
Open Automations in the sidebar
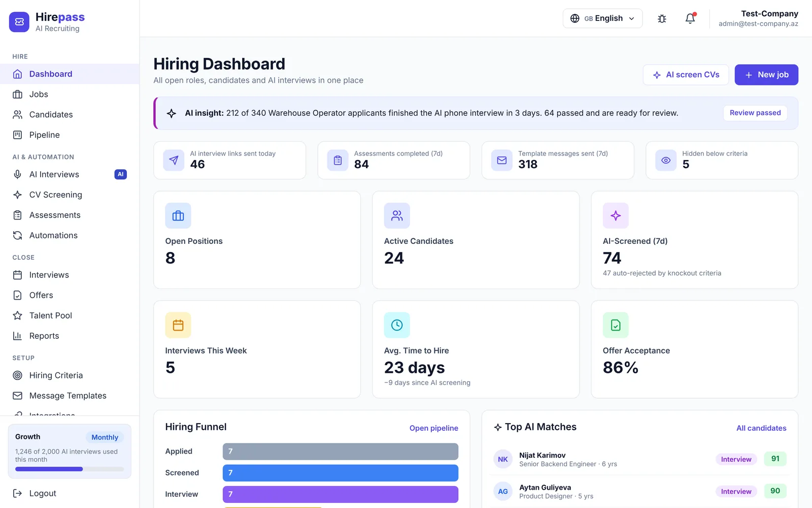[x=70, y=236]
